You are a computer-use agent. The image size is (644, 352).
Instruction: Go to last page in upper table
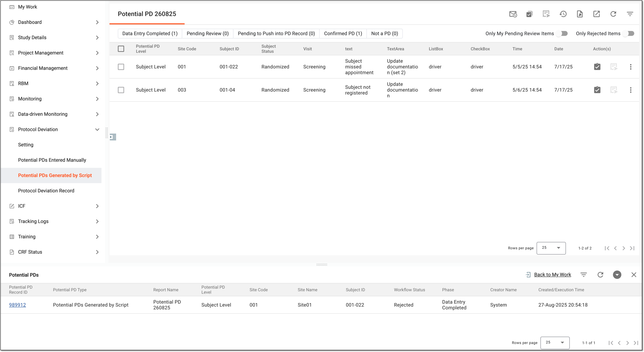632,248
